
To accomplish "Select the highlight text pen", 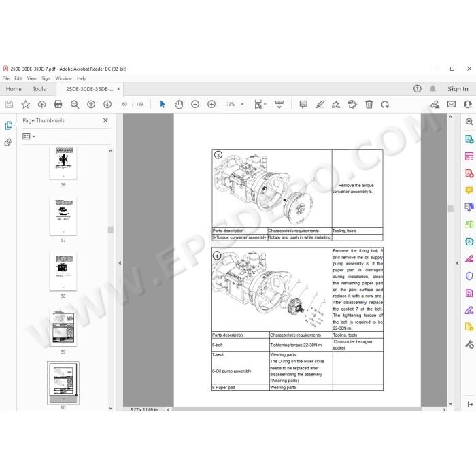I will coord(320,105).
